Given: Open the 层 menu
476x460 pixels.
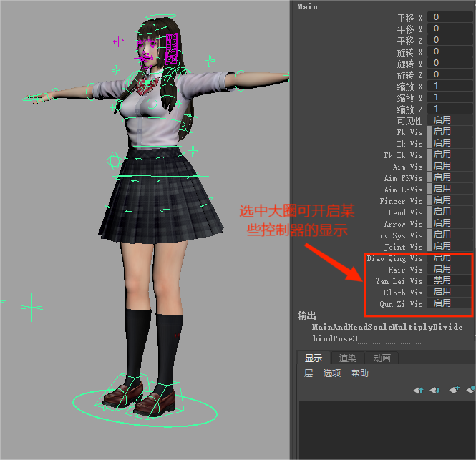Looking at the screenshot, I should (309, 373).
